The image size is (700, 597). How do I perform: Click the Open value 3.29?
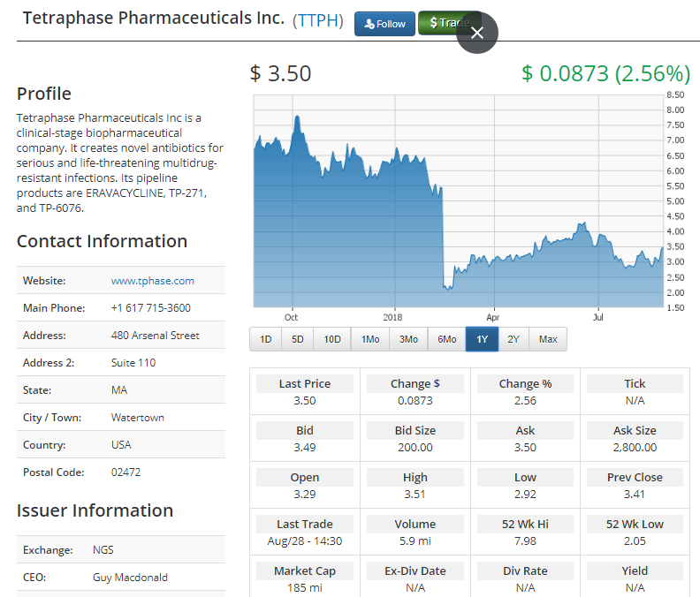pos(304,495)
